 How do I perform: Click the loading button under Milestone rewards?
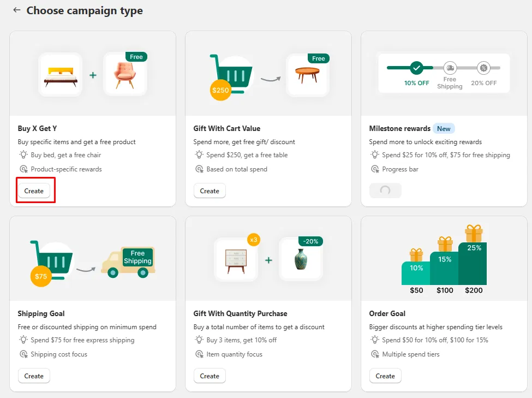point(385,191)
